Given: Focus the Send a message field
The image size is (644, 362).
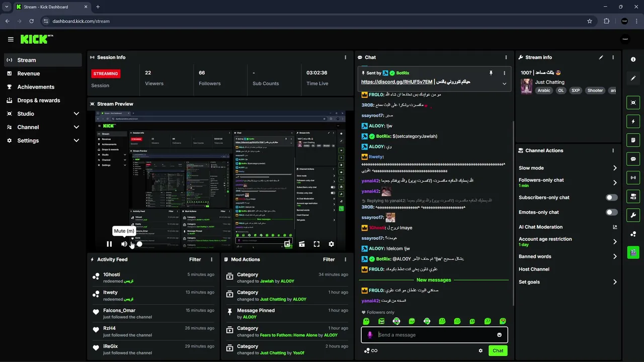Looking at the screenshot, I should click(434, 335).
